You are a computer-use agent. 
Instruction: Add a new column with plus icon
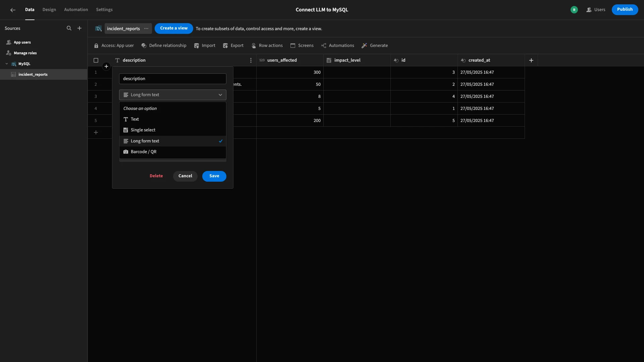coord(531,60)
